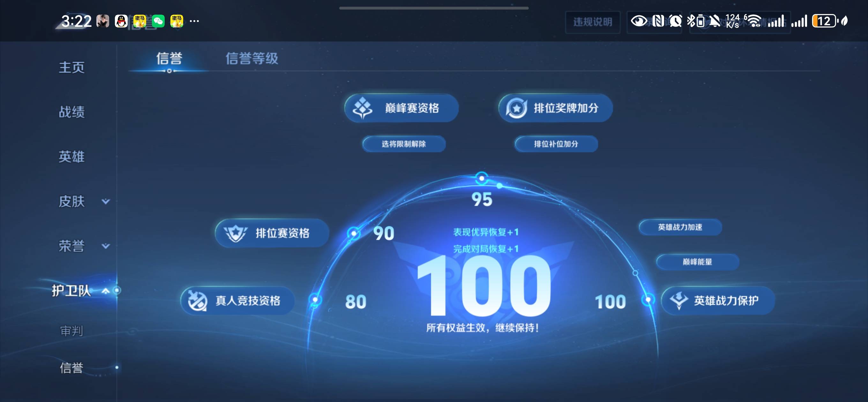Switch to the 信誉等级 tab

[x=251, y=58]
